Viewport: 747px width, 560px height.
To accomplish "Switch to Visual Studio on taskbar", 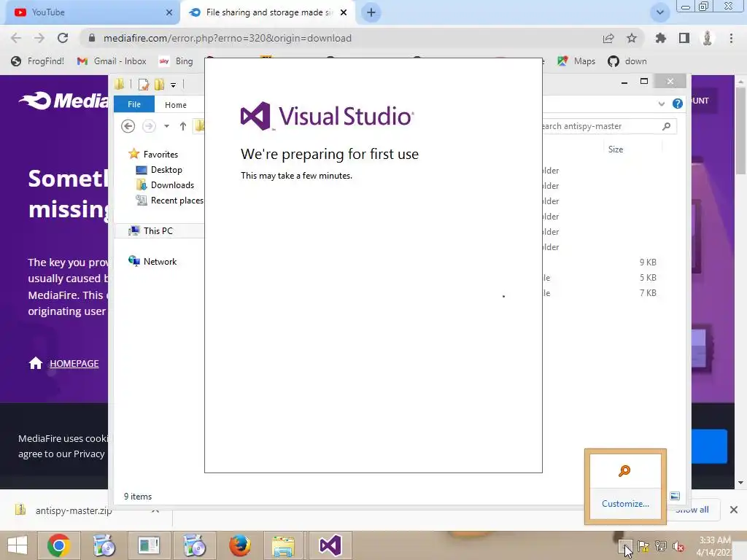I will (330, 545).
